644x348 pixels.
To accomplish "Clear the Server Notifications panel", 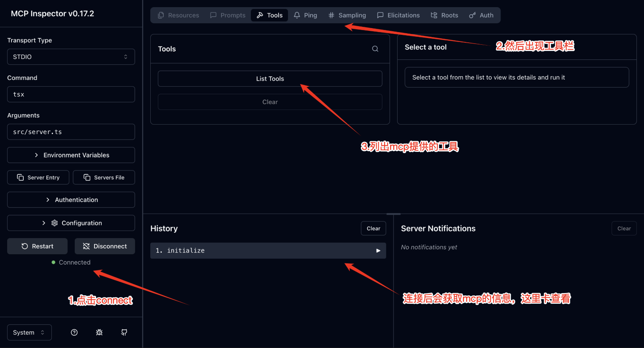I will (624, 229).
